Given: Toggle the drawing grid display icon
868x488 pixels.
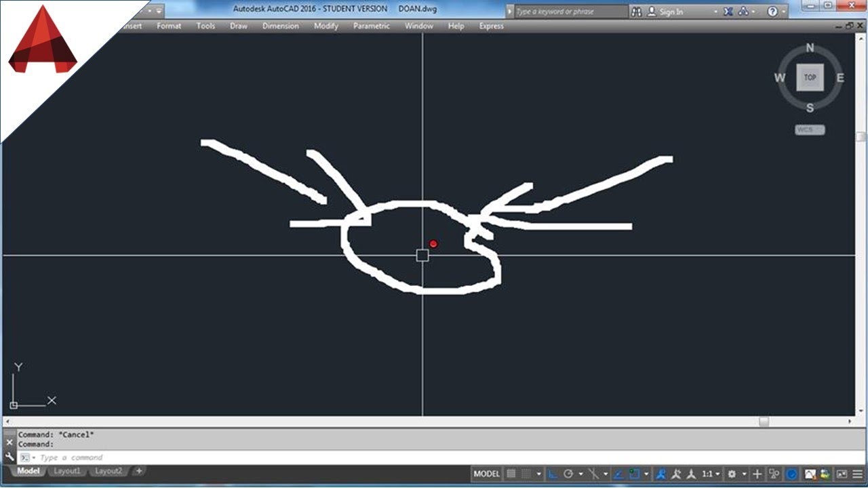Looking at the screenshot, I should click(x=511, y=474).
